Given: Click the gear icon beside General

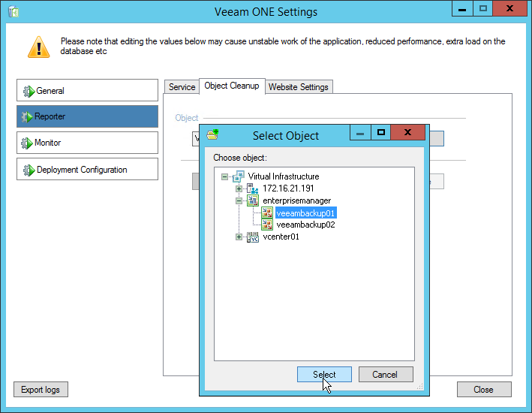Looking at the screenshot, I should point(29,91).
